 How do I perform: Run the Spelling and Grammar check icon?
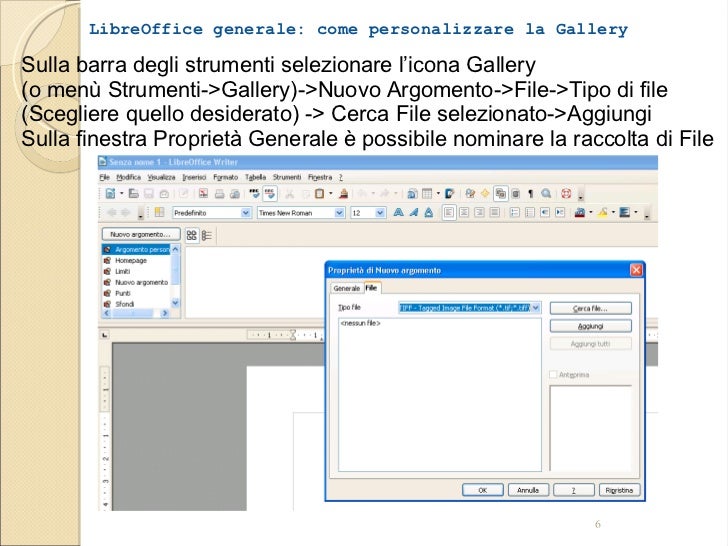[x=254, y=193]
